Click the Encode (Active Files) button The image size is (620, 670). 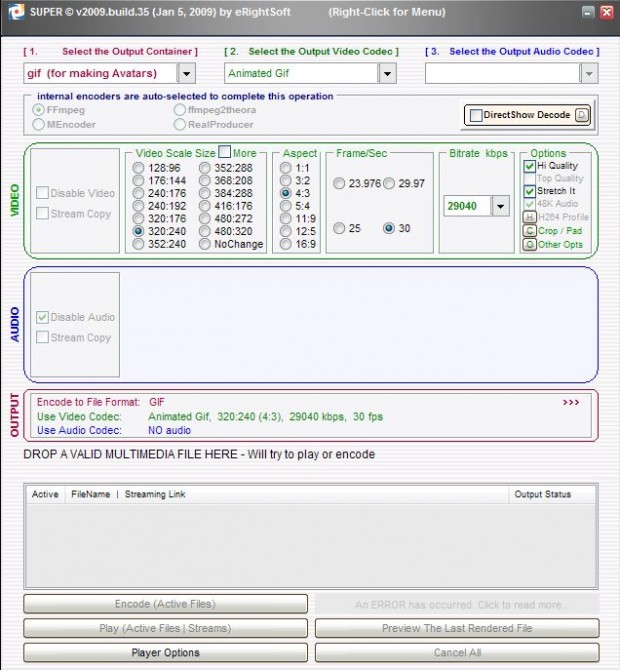[165, 604]
